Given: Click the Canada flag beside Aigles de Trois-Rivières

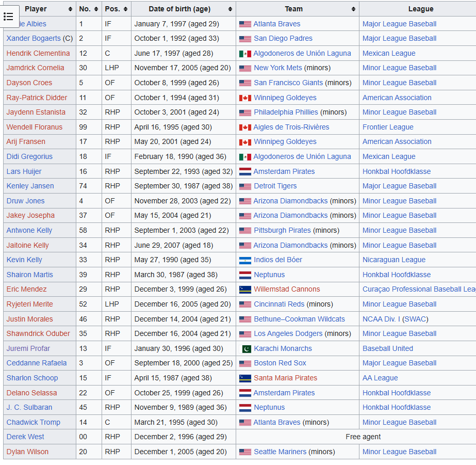Looking at the screenshot, I should [x=245, y=127].
